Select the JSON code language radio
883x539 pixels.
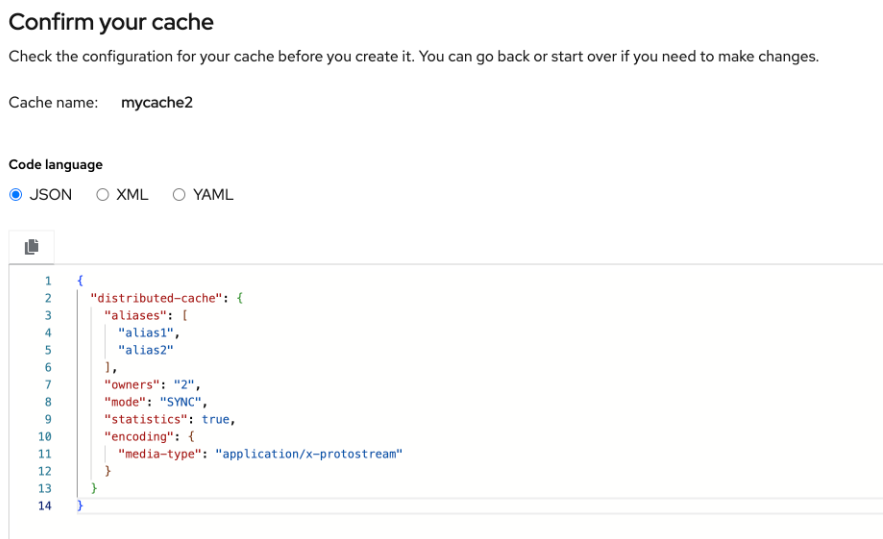click(16, 195)
